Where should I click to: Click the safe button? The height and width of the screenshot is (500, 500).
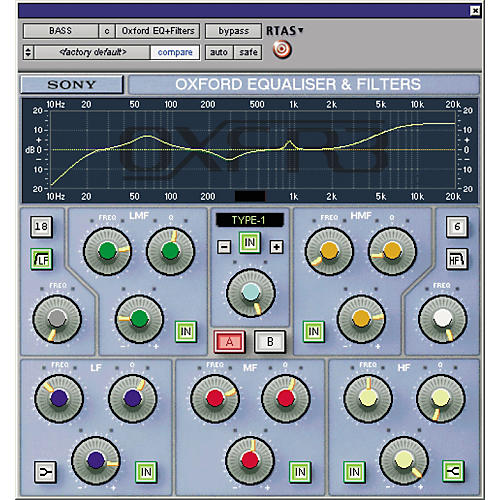click(x=248, y=52)
